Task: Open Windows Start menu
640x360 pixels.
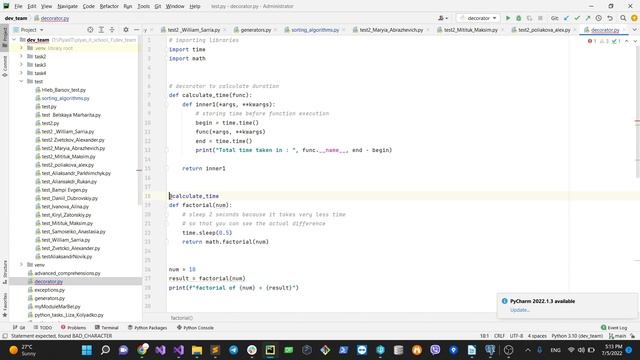Action: 87,350
